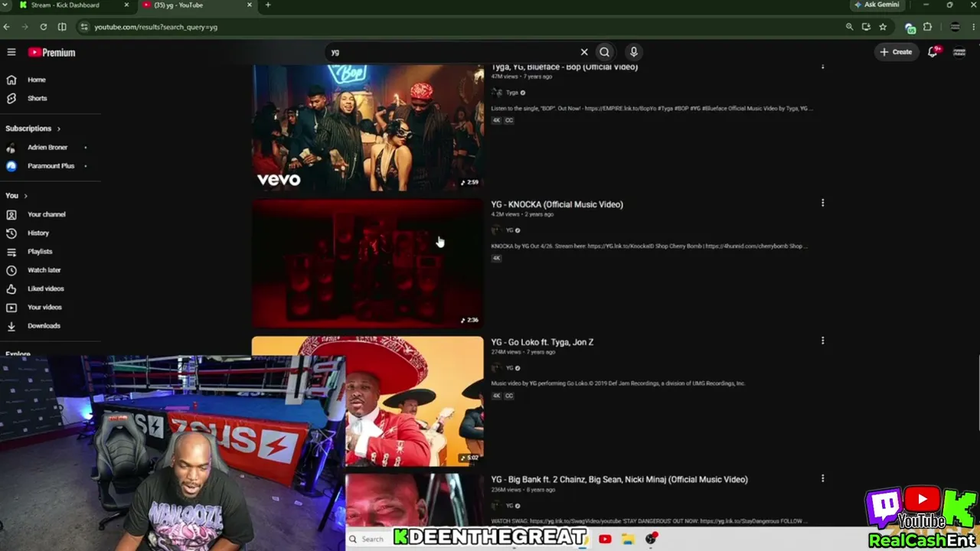Bookmark this page with the star
Viewport: 980px width, 551px height.
point(883,27)
